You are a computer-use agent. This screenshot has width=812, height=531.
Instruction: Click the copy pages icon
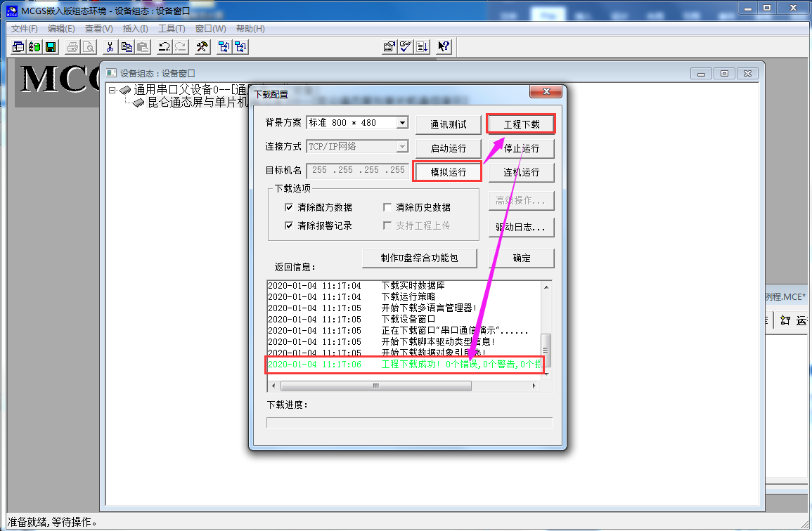tap(127, 47)
